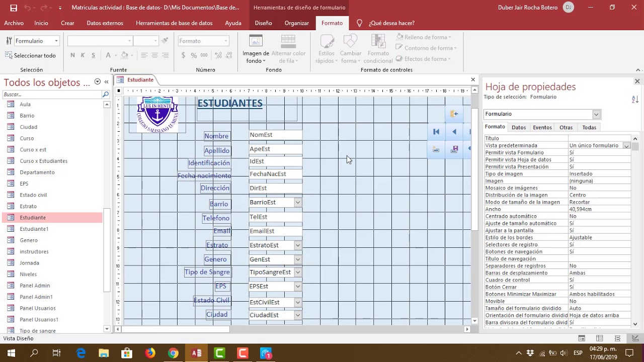Open Cambiar forma menu
The width and height of the screenshot is (644, 362).
351,49
